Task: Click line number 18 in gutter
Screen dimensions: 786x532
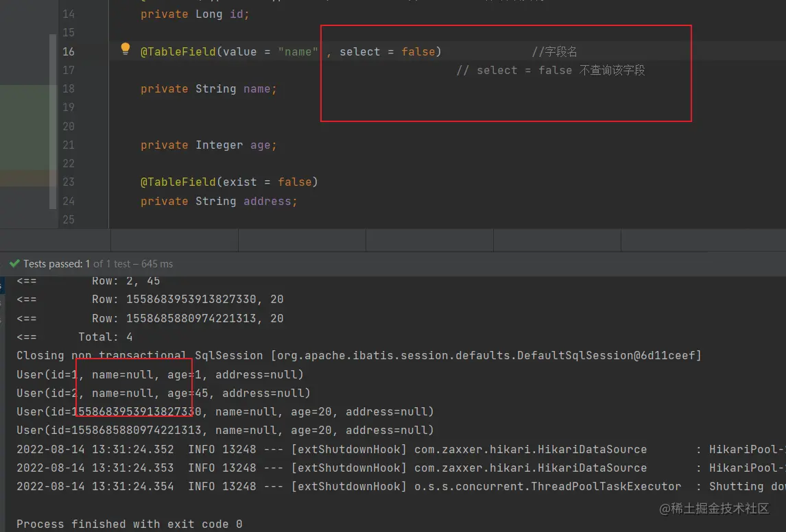Action: click(69, 88)
